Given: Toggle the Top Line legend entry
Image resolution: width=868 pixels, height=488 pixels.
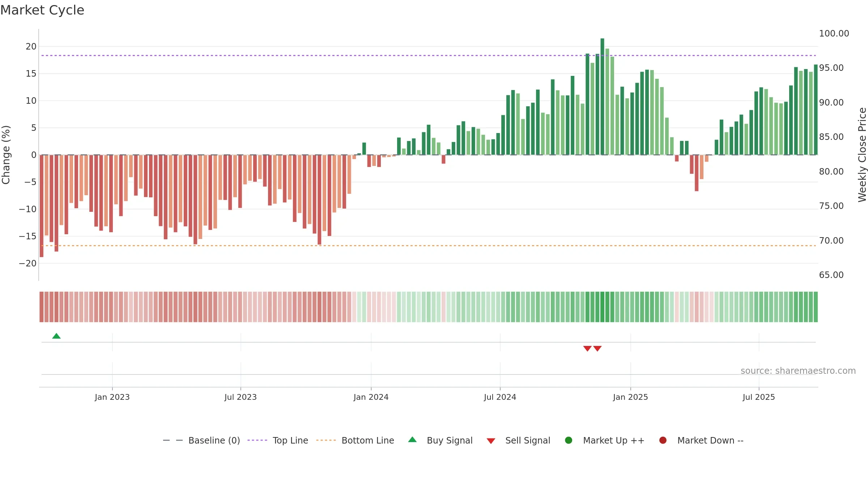Looking at the screenshot, I should [x=278, y=441].
